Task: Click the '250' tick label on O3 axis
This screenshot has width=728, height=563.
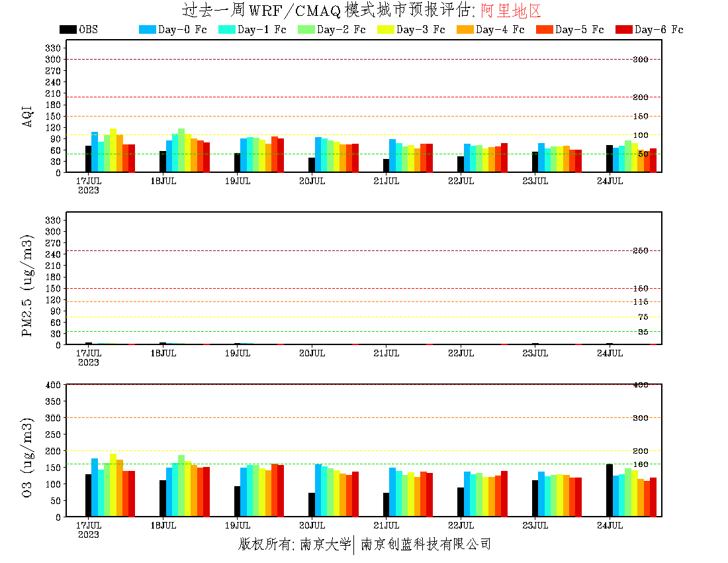Action: [53, 435]
